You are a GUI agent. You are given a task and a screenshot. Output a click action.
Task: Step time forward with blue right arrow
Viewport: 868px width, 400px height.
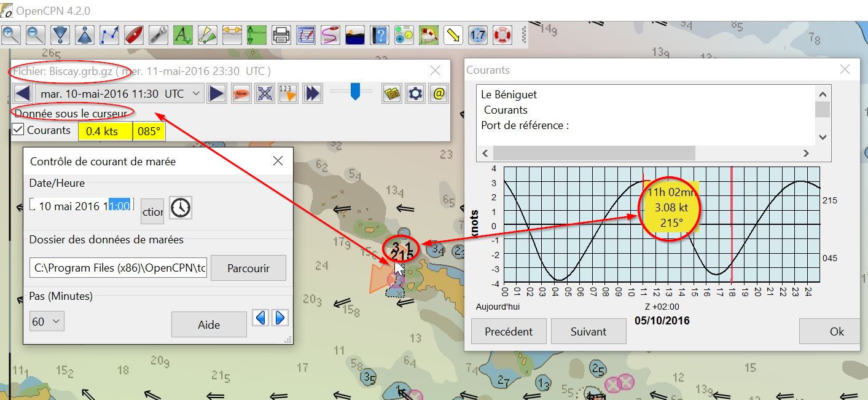(x=280, y=318)
